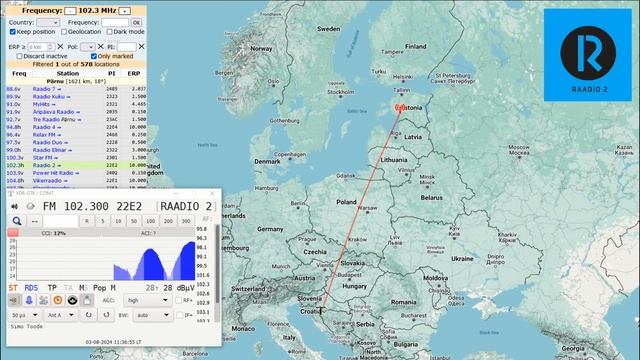Viewport: 640px width, 360px height.
Task: Sort by the PI column header
Action: point(111,73)
